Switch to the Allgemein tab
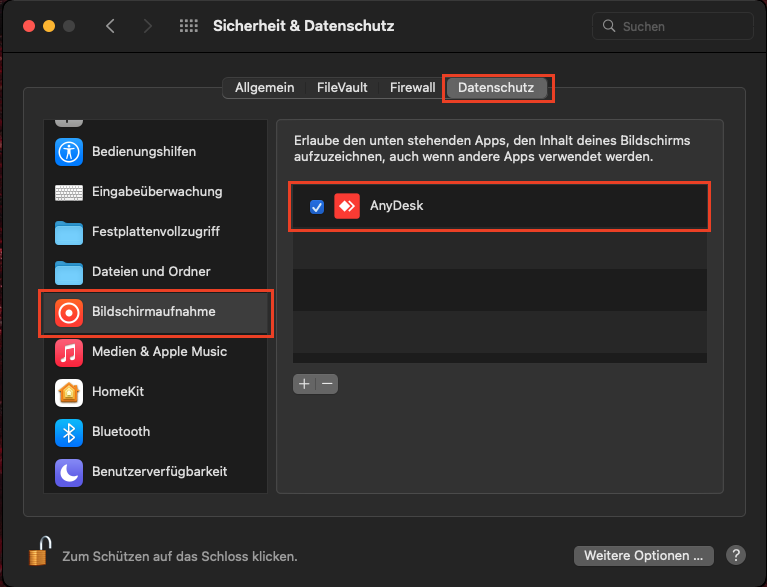This screenshot has width=767, height=587. tap(265, 88)
